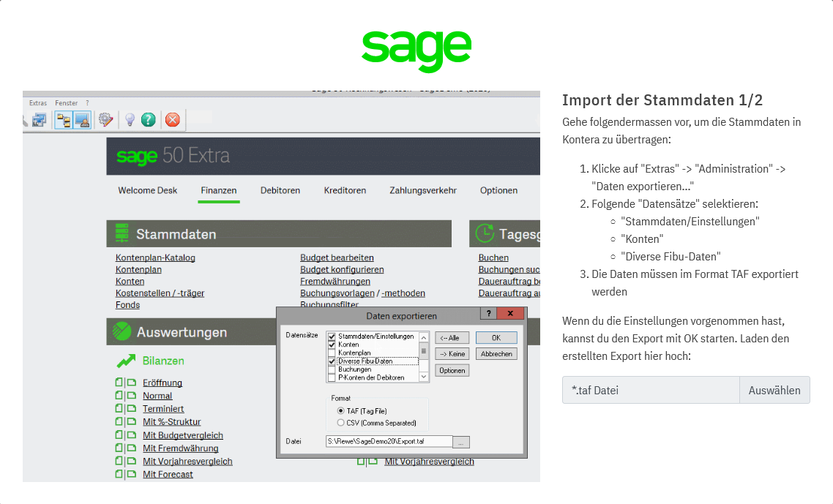Click the report icon beside Mit Budgetvergleich
Viewport: 833px width, 504px height.
[126, 435]
